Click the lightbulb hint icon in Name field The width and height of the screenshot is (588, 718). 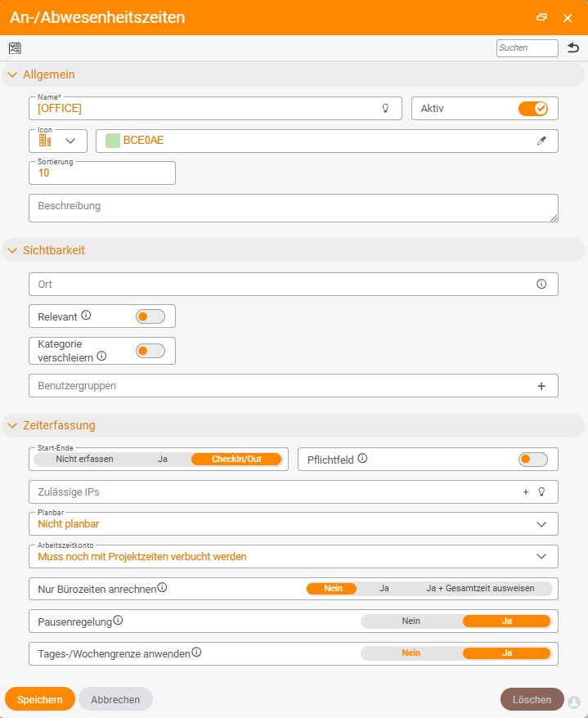[385, 108]
